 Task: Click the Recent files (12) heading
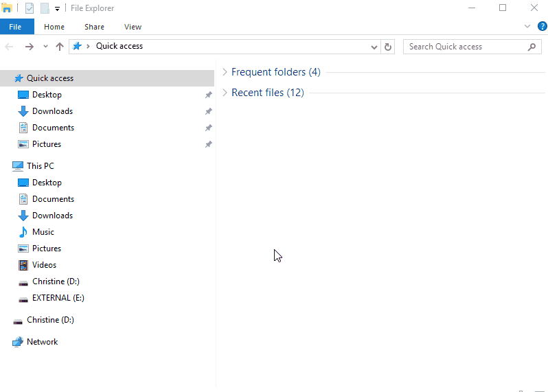[268, 93]
